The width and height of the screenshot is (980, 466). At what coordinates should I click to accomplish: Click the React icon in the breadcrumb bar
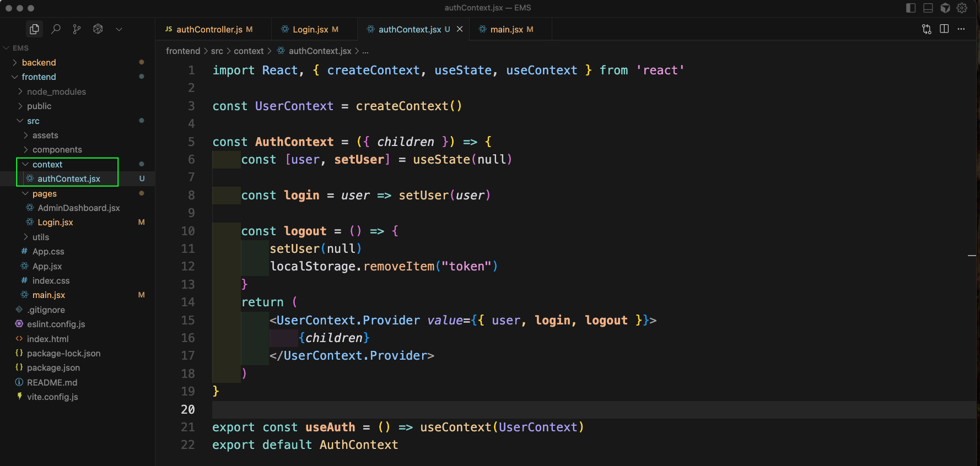[281, 51]
